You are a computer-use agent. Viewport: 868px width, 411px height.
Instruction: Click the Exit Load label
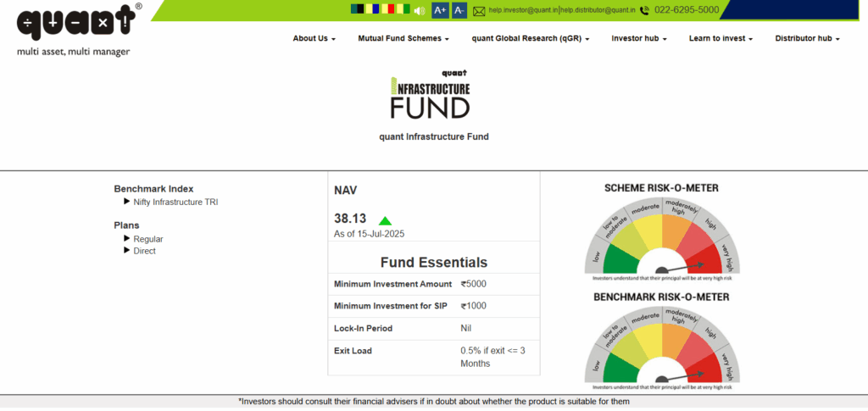(353, 351)
